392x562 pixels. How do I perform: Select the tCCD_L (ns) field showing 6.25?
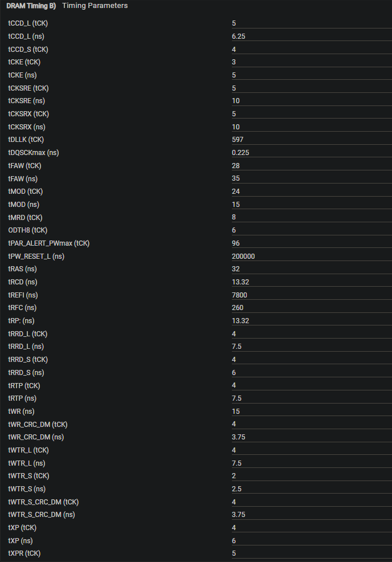312,36
